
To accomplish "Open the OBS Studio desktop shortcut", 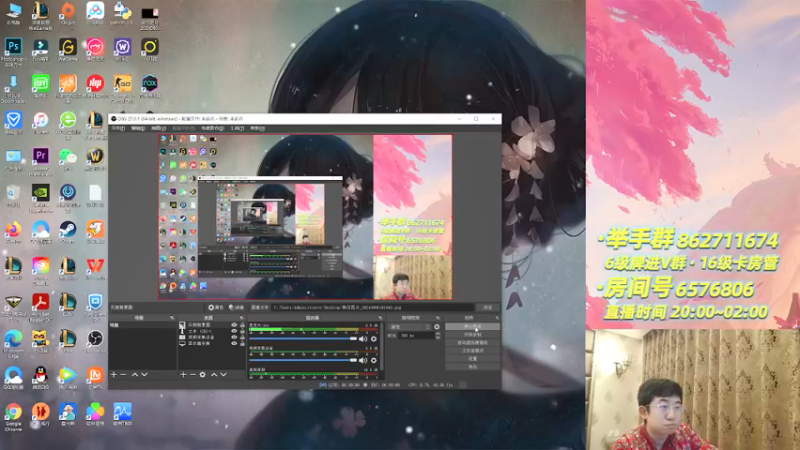I will [95, 338].
